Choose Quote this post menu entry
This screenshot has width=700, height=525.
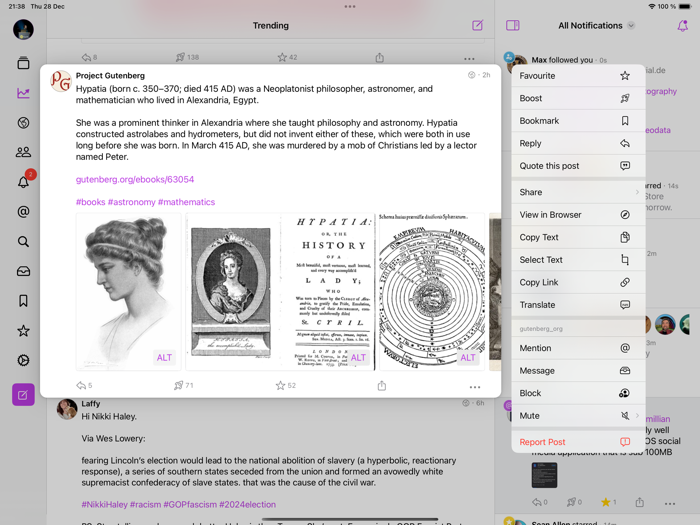(578, 166)
